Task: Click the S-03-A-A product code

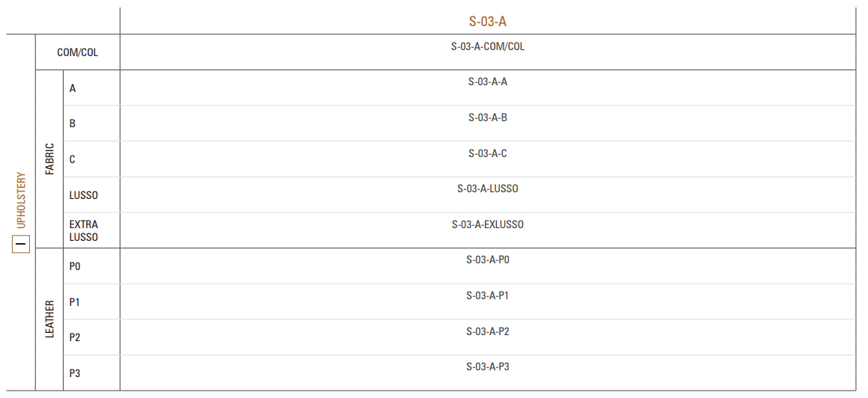Action: (x=487, y=82)
